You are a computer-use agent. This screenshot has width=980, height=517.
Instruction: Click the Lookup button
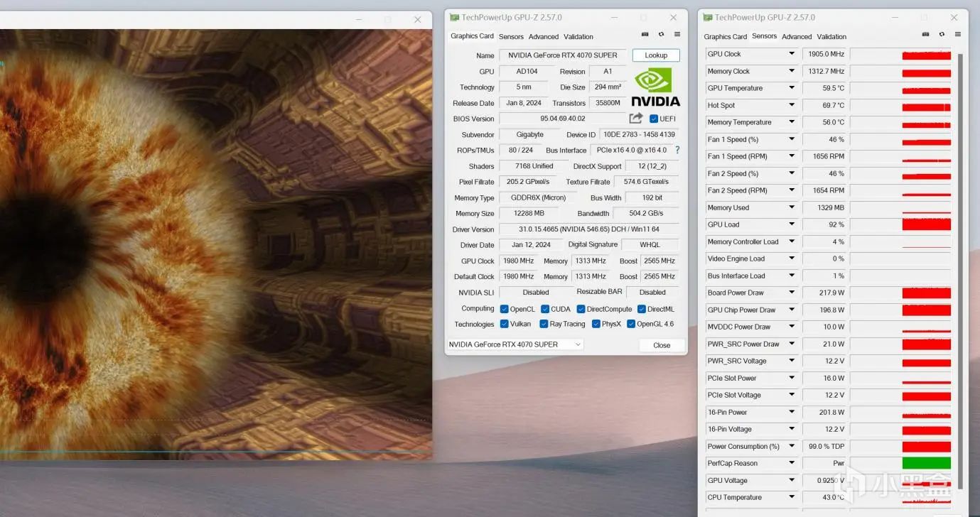[656, 55]
